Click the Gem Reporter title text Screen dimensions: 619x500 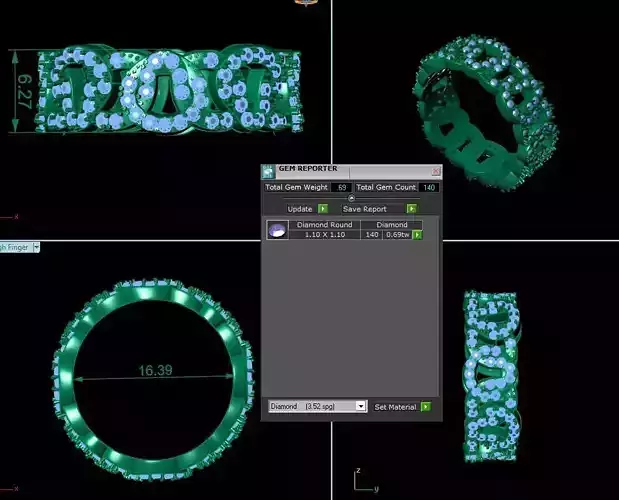308,169
